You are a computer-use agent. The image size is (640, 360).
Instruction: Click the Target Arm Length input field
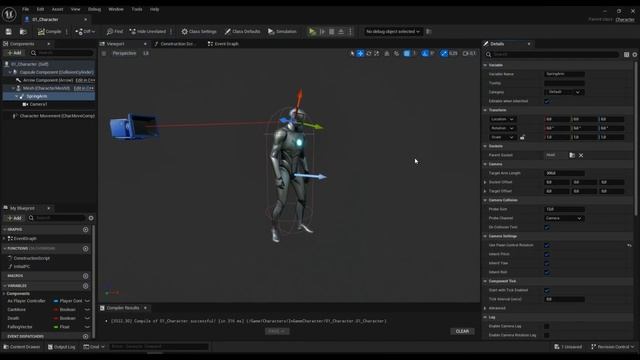(564, 173)
